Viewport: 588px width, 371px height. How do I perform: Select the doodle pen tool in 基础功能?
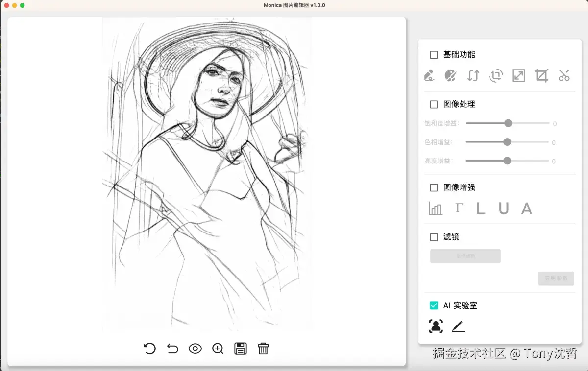pyautogui.click(x=429, y=75)
